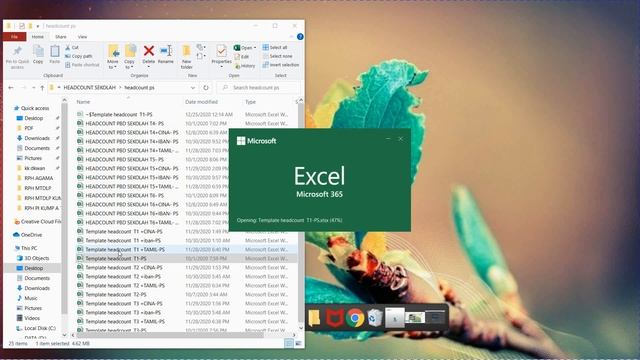Click Copy path in ribbon
640x360 pixels.
[79, 56]
